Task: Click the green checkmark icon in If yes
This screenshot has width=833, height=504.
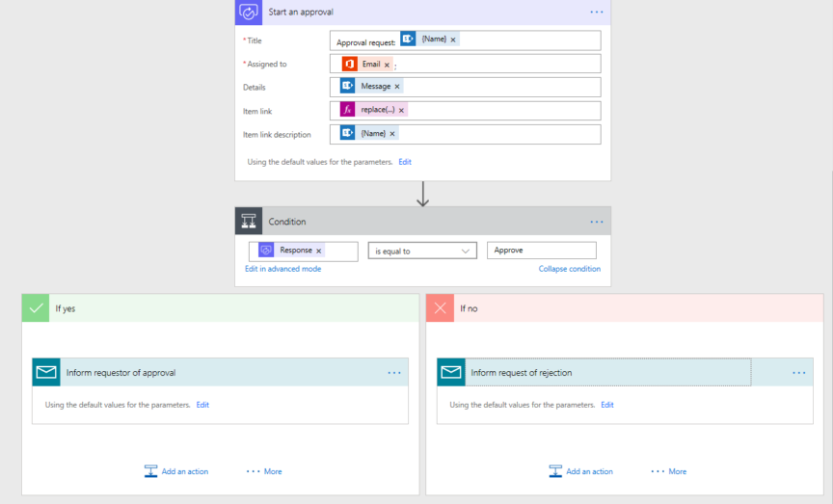Action: coord(37,308)
